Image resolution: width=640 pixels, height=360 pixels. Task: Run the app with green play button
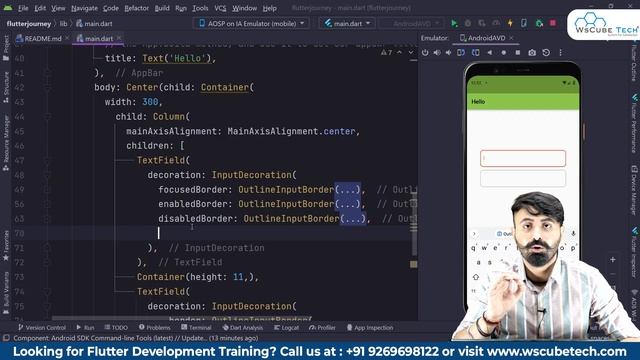454,24
